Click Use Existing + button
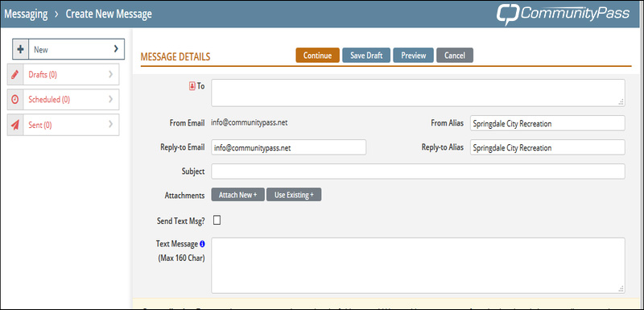Viewport: 644px width, 310px height. (x=294, y=195)
